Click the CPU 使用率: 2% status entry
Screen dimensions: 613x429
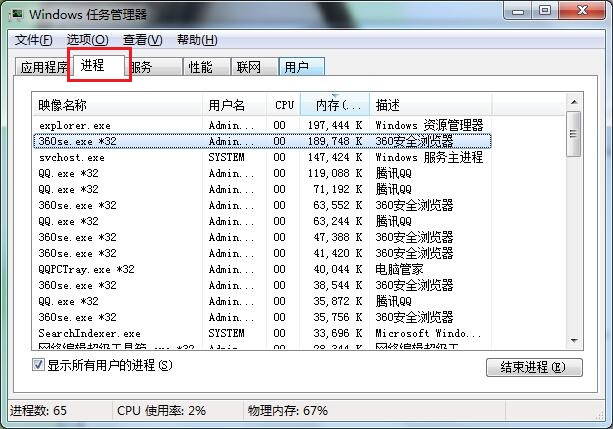pos(161,411)
